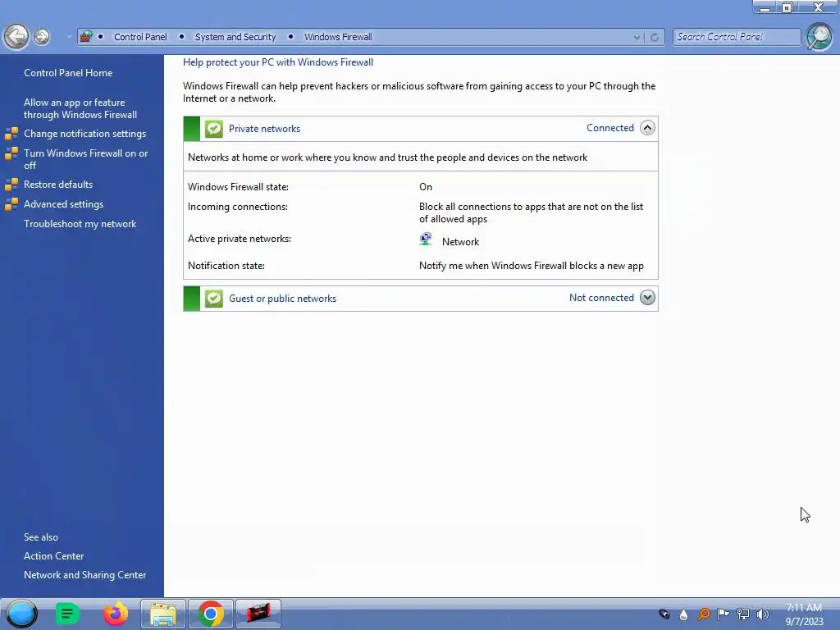Click the refresh icon in address bar
Screen dimensions: 840x630
coord(654,37)
